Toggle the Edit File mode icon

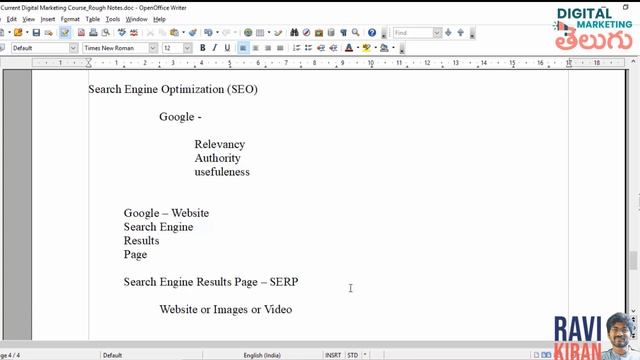click(x=64, y=33)
